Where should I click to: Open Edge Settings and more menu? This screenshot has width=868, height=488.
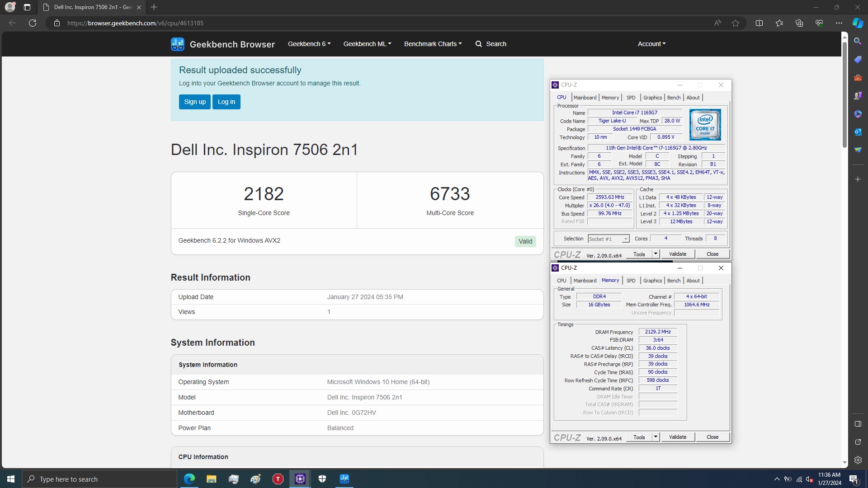[x=839, y=23]
